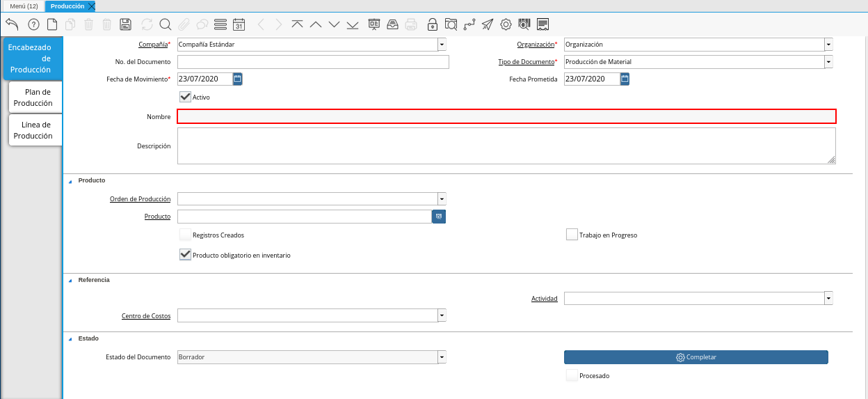The height and width of the screenshot is (399, 868).
Task: Toggle Producto obligatorio en inventario checkbox
Action: click(x=185, y=255)
